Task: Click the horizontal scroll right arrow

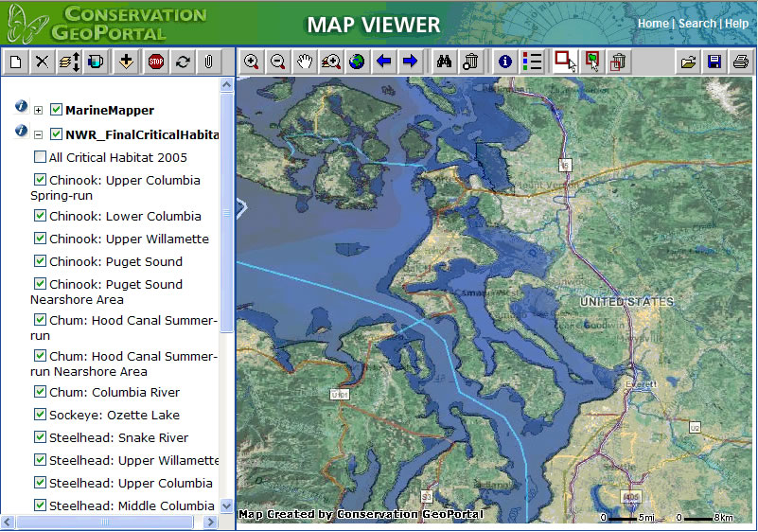Action: coord(210,522)
